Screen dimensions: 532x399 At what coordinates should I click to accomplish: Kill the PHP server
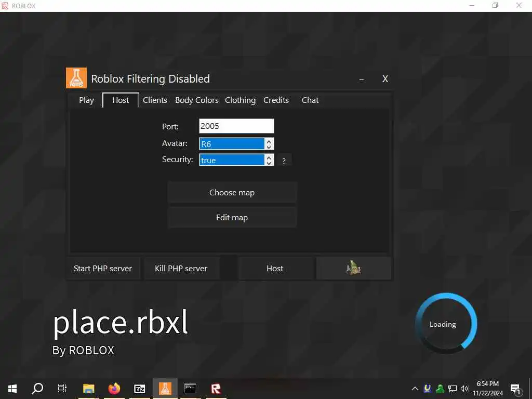pos(181,269)
